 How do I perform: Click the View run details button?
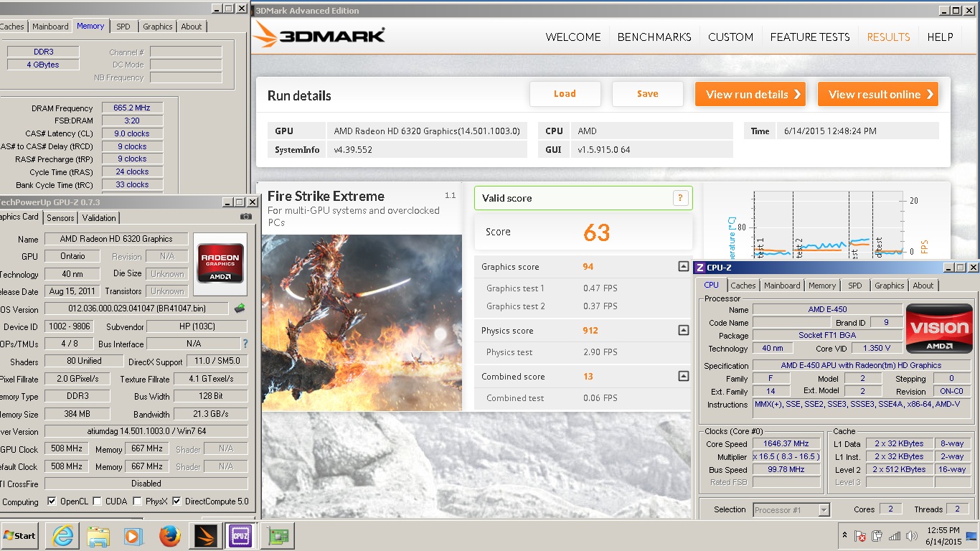click(750, 94)
